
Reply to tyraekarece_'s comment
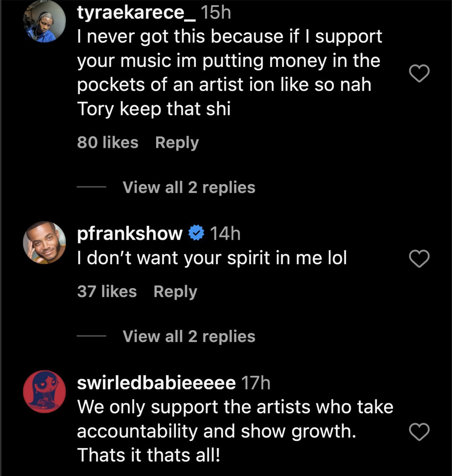tap(177, 142)
